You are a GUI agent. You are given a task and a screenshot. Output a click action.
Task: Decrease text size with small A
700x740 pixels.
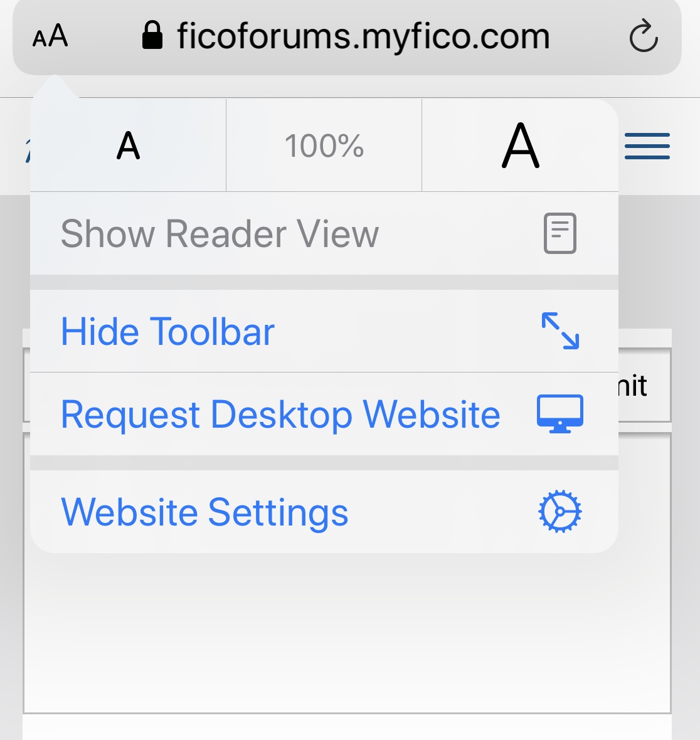pyautogui.click(x=128, y=145)
